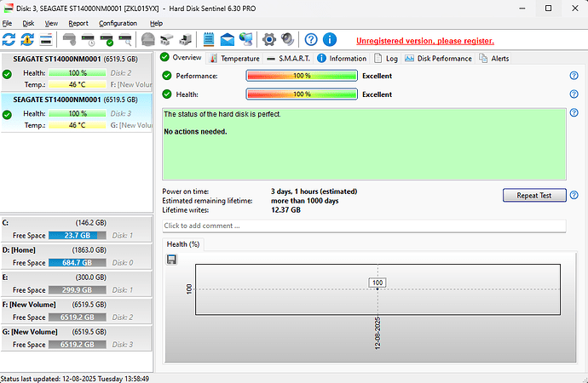Click the blue envelope e-mail icon
Viewport: 588px width, 383px height.
pyautogui.click(x=228, y=39)
